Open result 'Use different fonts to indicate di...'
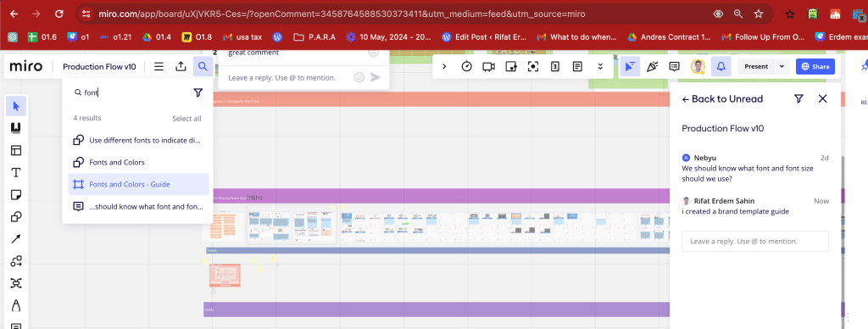 pos(138,140)
